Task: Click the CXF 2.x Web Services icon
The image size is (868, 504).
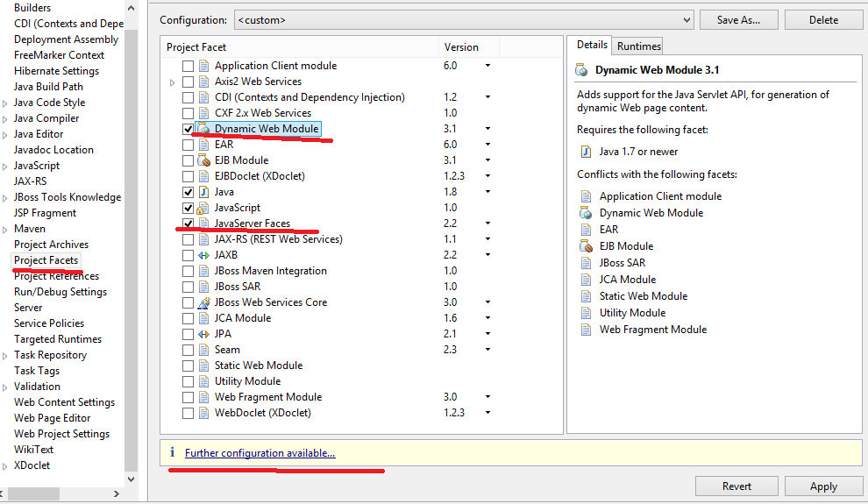Action: click(x=204, y=113)
